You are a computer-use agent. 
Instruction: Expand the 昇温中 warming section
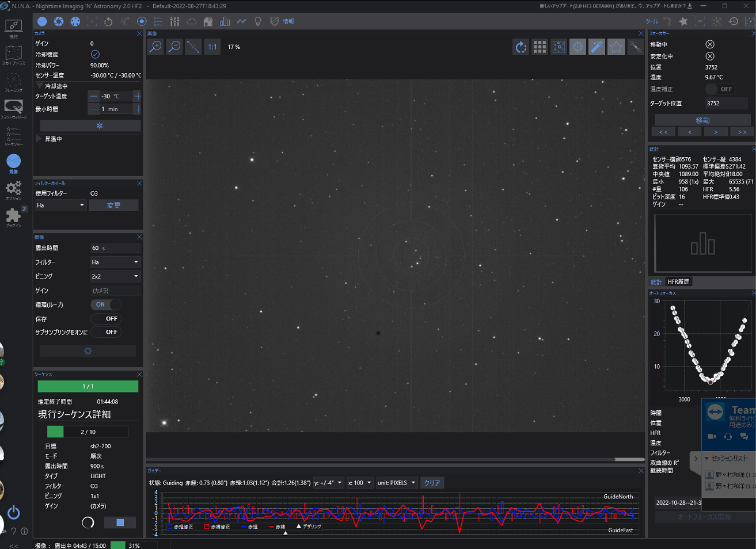point(39,139)
